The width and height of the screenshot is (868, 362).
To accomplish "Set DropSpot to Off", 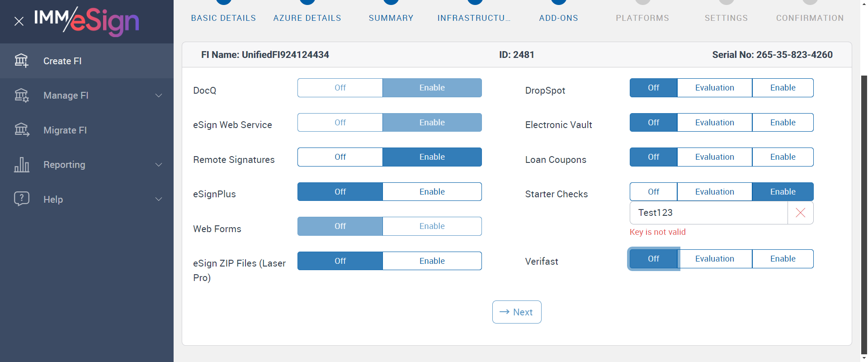I will pos(653,88).
